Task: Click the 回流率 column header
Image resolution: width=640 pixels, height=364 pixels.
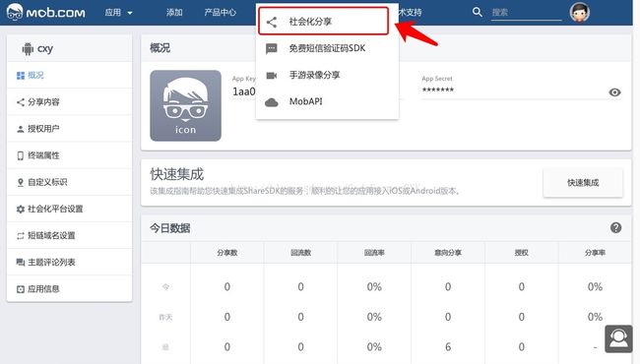Action: (x=374, y=253)
